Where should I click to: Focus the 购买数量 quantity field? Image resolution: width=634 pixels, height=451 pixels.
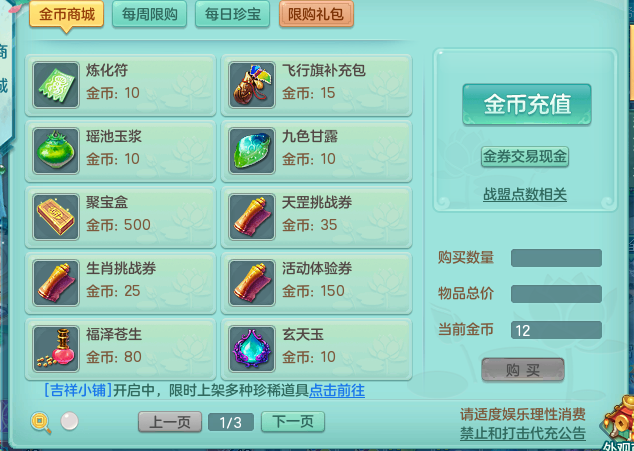pyautogui.click(x=556, y=258)
